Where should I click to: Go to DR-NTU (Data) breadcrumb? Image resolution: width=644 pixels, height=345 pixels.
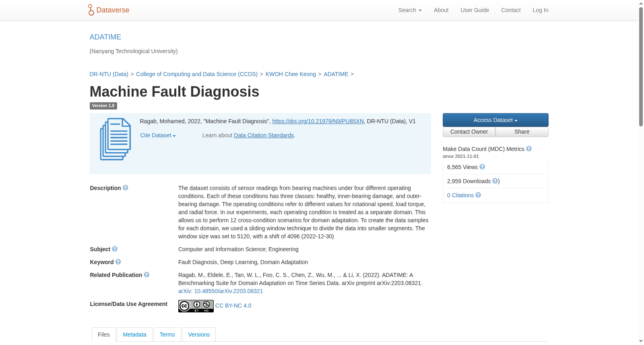coord(109,74)
